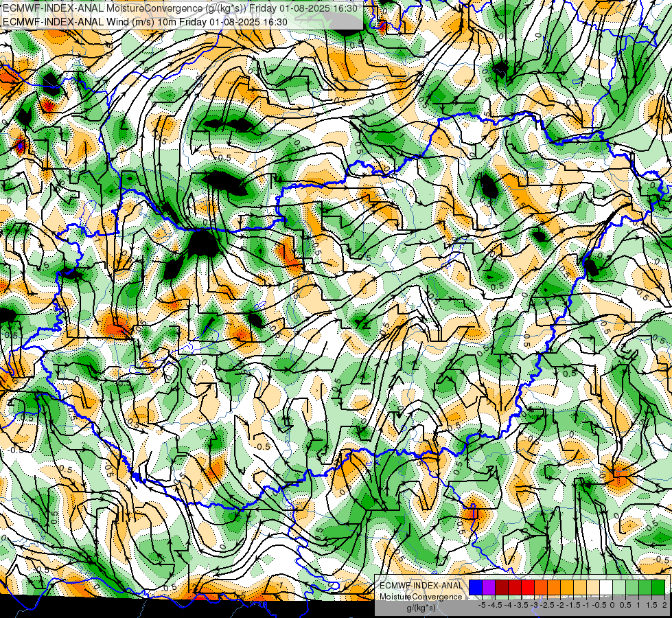672x618 pixels.
Task: Click the dark red legend swatch above -4.5
Action: (502, 587)
